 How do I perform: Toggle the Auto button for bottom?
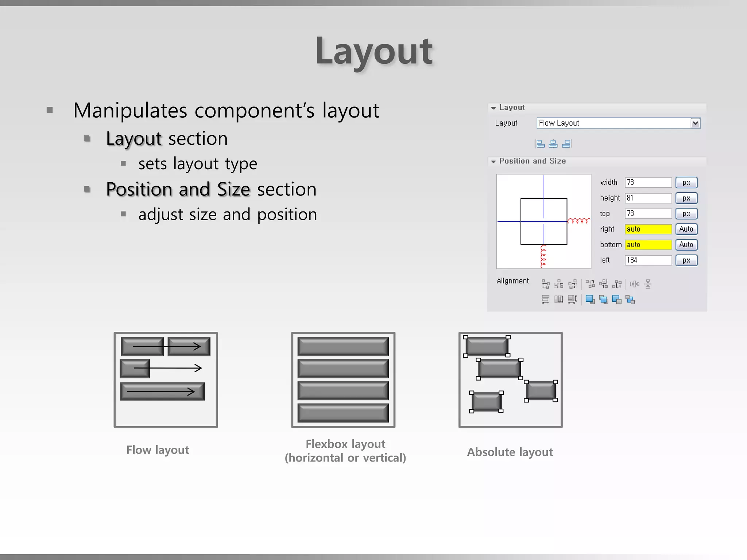click(686, 245)
